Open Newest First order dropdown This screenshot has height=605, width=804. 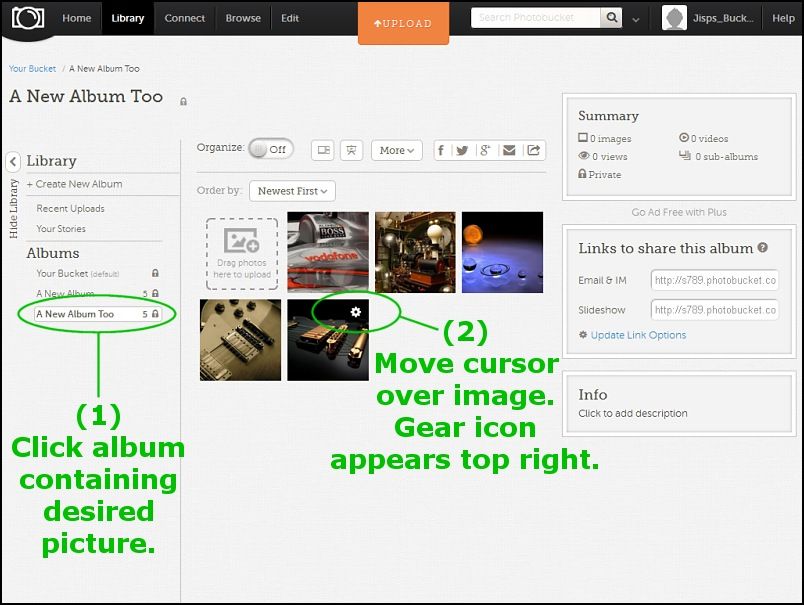point(293,190)
